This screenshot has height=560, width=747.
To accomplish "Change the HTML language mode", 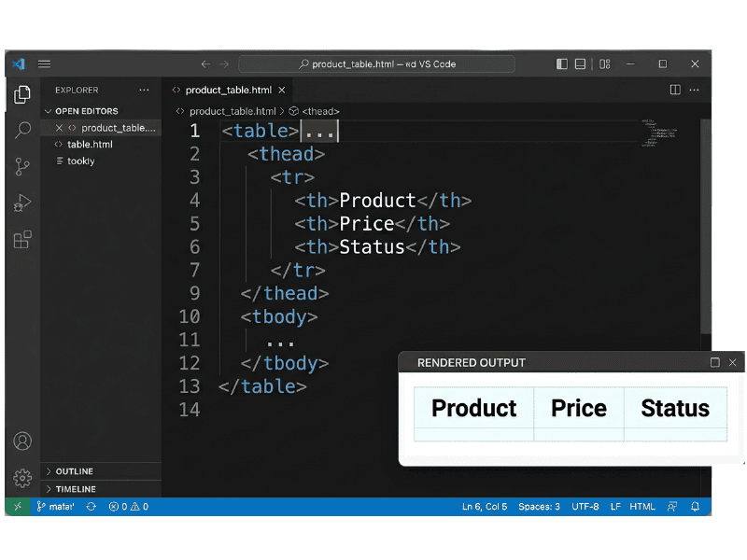I will [x=642, y=507].
